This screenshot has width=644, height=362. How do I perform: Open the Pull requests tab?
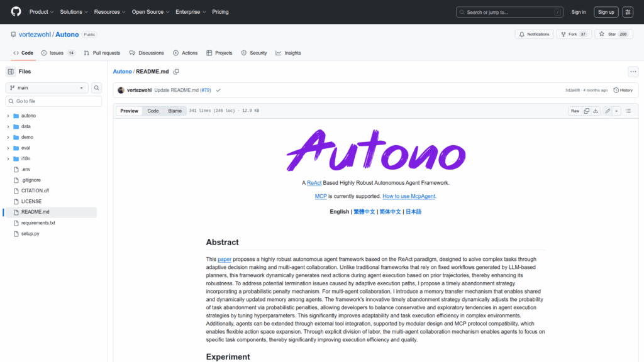click(x=102, y=53)
